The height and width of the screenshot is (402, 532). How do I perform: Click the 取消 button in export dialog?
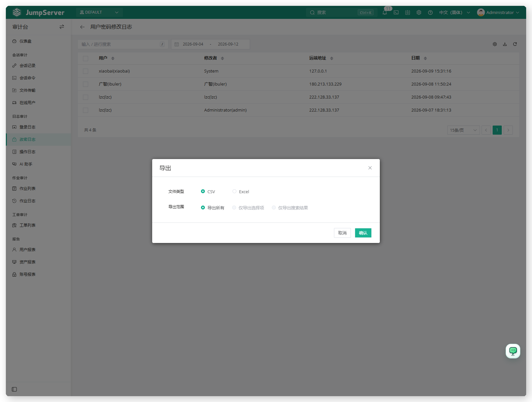click(342, 233)
